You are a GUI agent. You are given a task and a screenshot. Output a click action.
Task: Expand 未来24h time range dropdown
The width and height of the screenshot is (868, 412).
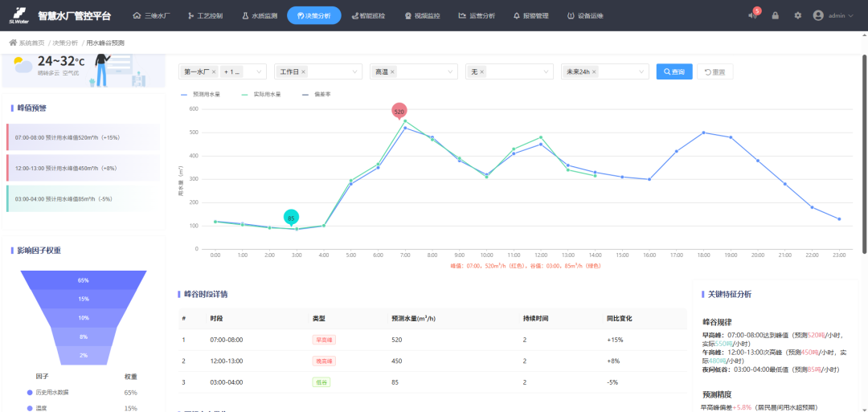click(x=642, y=72)
